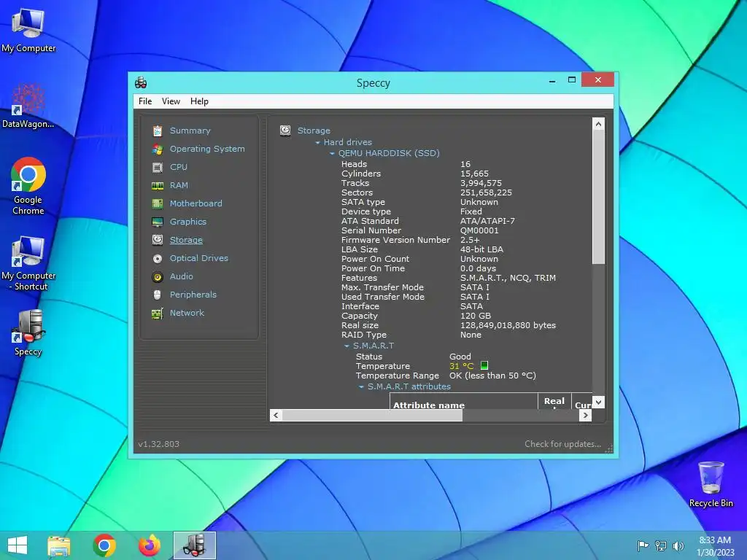Click the Real column header
Viewport: 747px width, 560px height.
pos(554,402)
